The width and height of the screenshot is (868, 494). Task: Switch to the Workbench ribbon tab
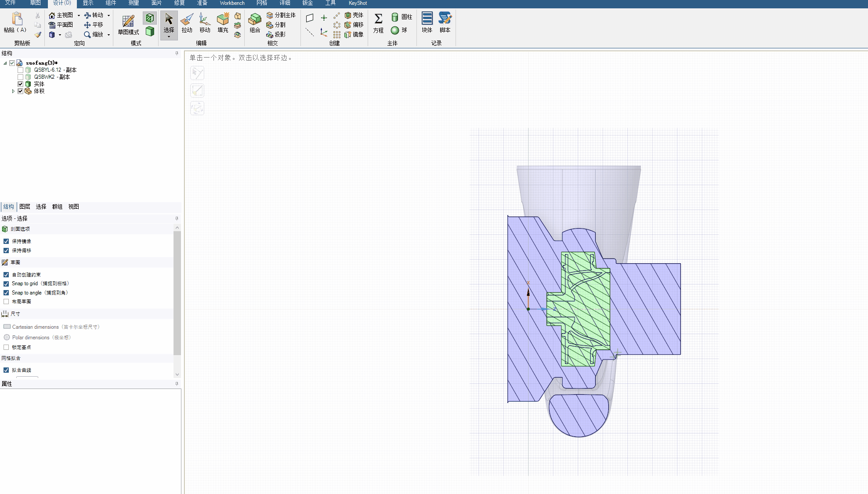click(232, 3)
